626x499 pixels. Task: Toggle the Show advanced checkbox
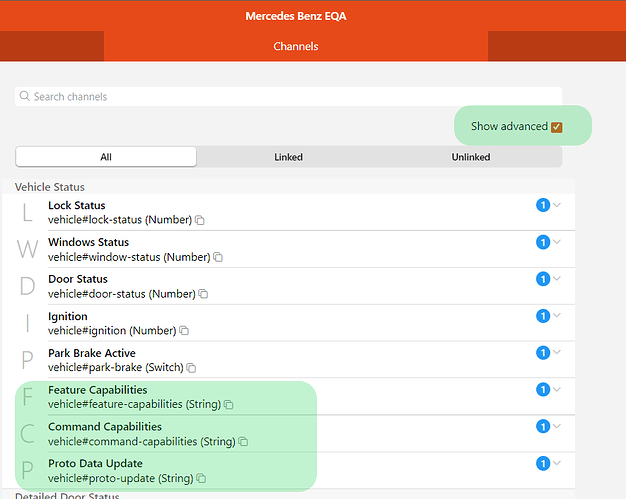point(557,127)
